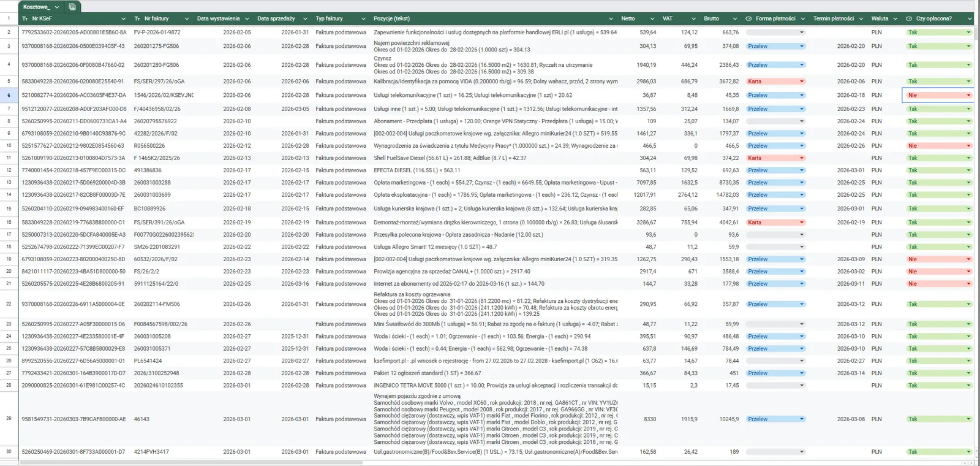
Task: Open Przelew payment chip for invoice 46143
Action: tap(775, 419)
